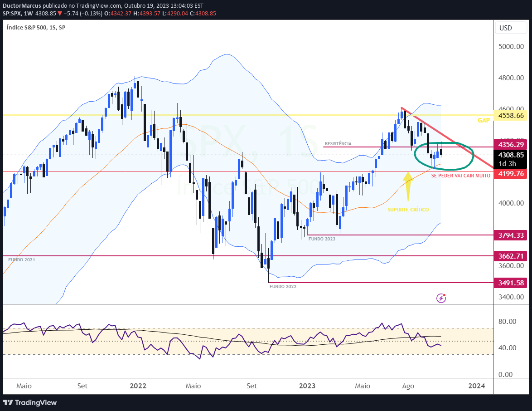The height and width of the screenshot is (411, 532).
Task: Click the 2024 label on the time axis
Action: tap(476, 386)
